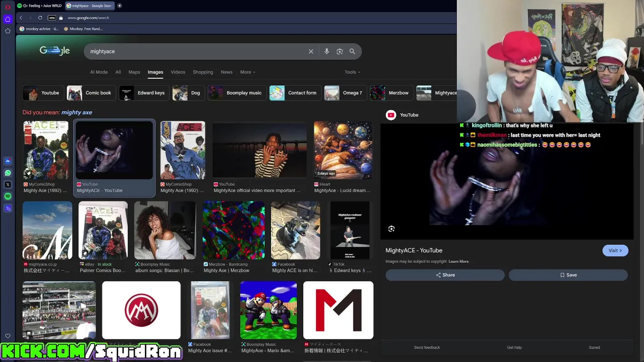This screenshot has width=644, height=362.
Task: Open the Learn More copyright link
Action: pos(458,261)
